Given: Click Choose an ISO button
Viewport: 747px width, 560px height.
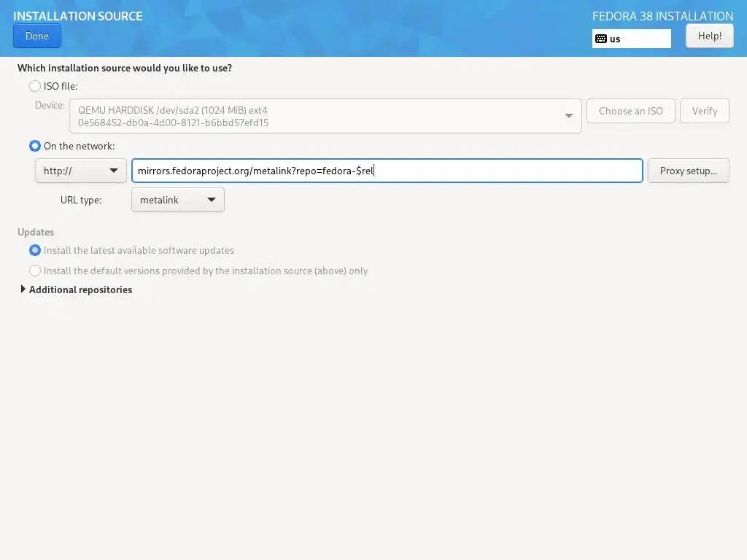Looking at the screenshot, I should [631, 111].
